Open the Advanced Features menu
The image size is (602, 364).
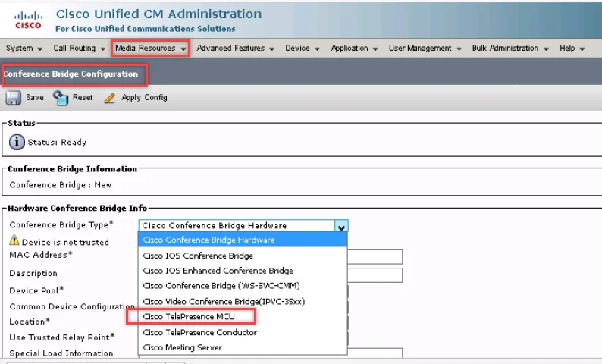point(235,48)
